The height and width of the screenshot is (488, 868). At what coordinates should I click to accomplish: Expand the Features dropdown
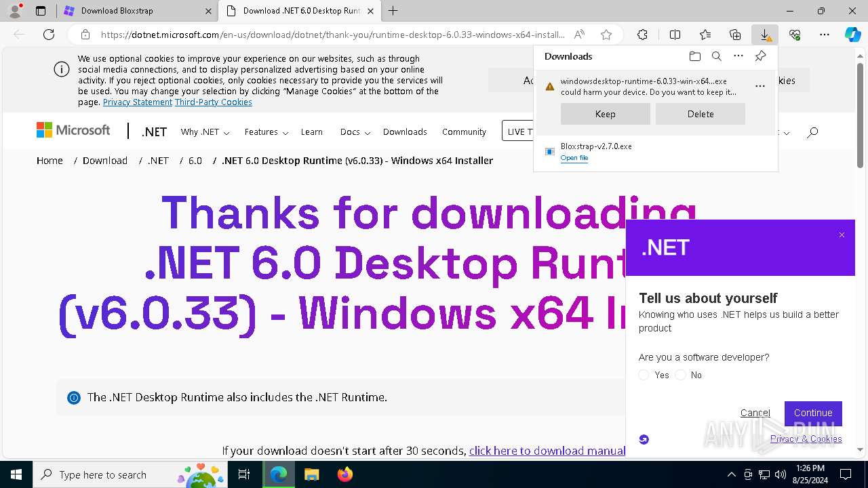coord(267,132)
